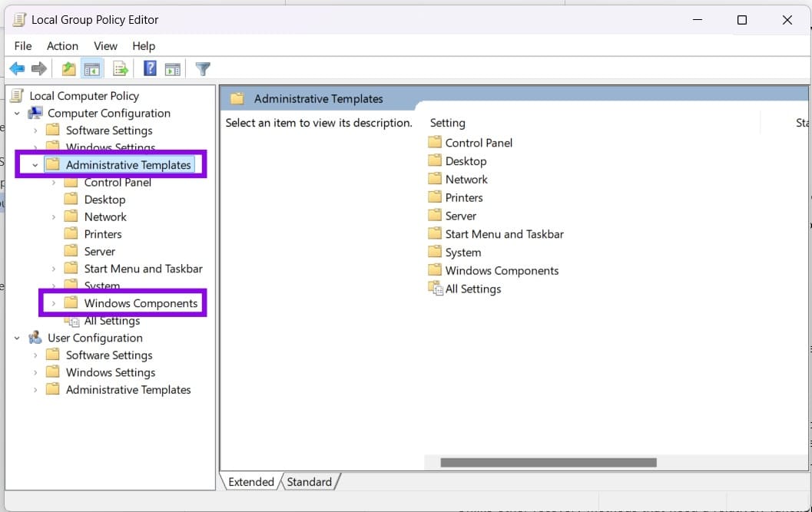Viewport: 812px width, 512px height.
Task: Select Network in the left tree
Action: pos(105,216)
